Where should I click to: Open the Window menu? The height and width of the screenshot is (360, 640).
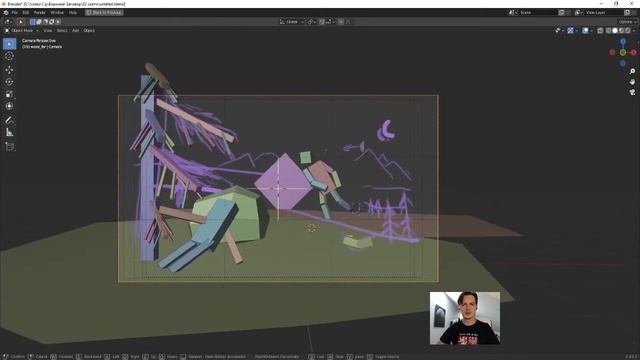click(57, 13)
